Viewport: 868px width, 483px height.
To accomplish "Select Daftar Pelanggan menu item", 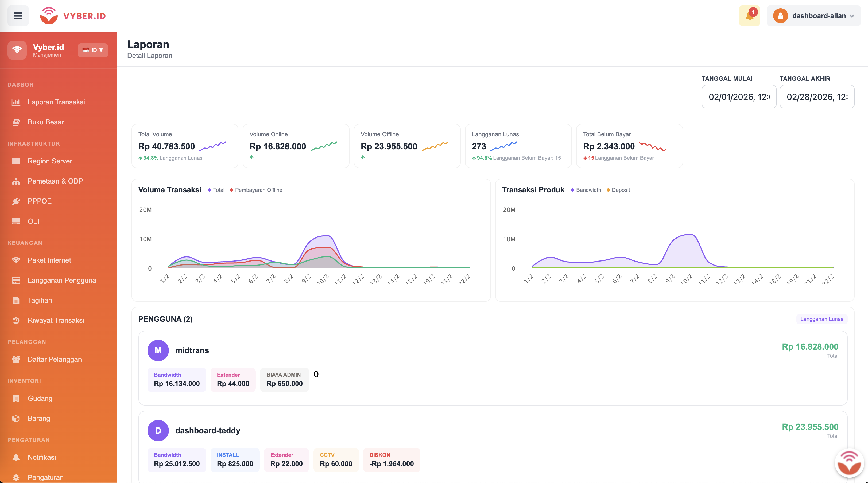I will [55, 359].
